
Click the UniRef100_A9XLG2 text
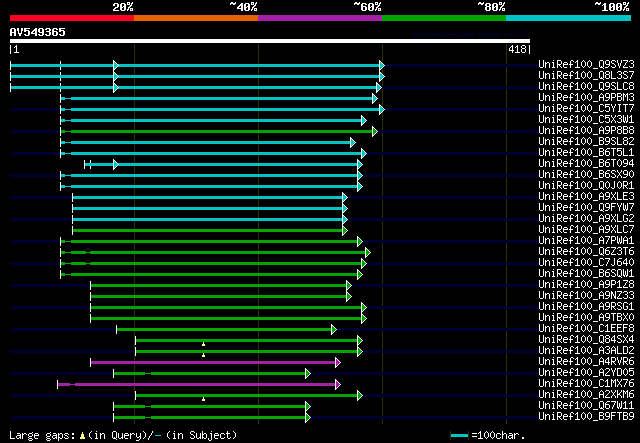pyautogui.click(x=586, y=219)
